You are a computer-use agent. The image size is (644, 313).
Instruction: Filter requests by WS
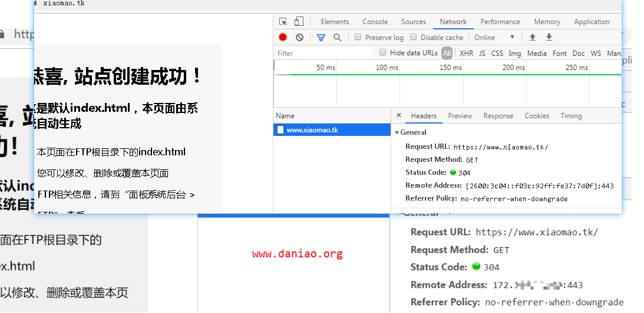coord(596,54)
